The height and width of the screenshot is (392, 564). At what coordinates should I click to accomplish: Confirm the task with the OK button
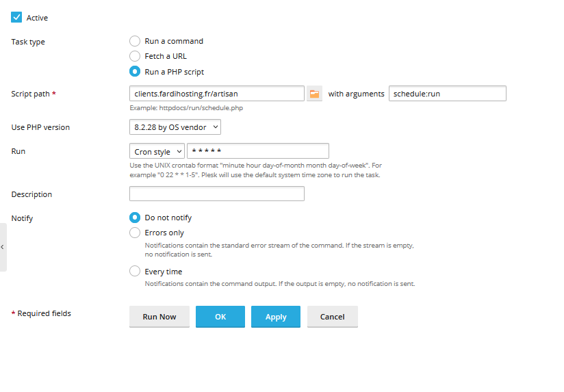[x=220, y=317]
